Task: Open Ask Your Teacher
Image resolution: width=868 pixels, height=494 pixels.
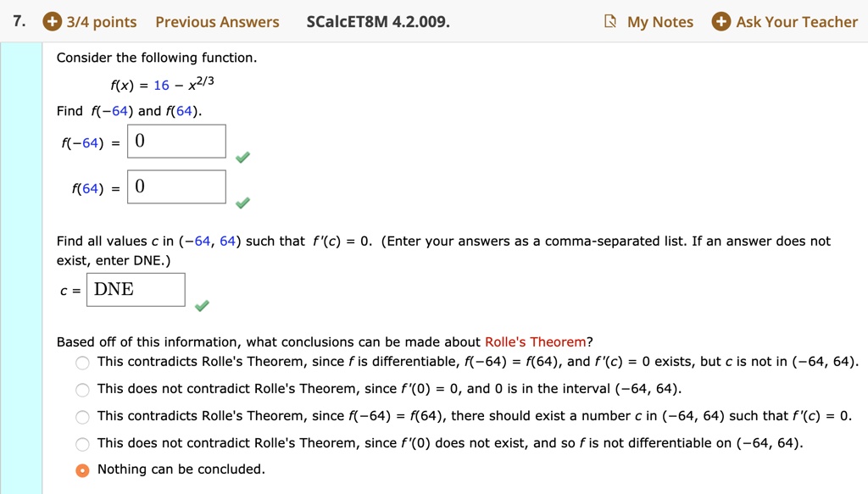Action: click(797, 22)
